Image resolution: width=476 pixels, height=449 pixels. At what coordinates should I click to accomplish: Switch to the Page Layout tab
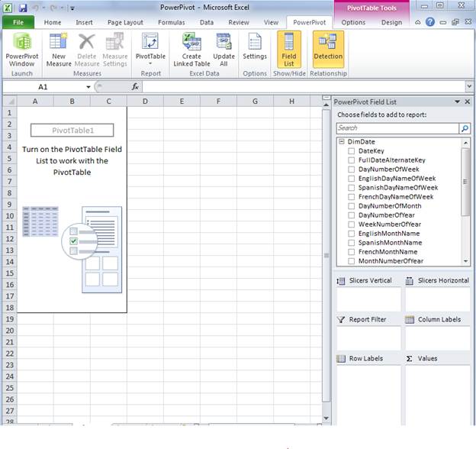click(125, 22)
